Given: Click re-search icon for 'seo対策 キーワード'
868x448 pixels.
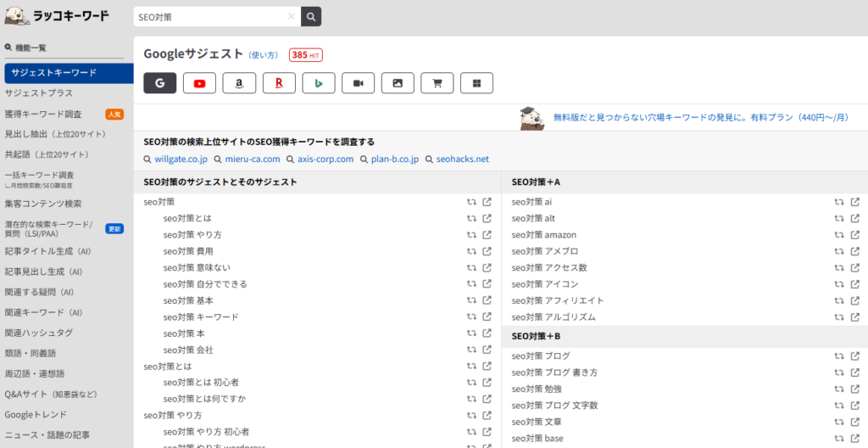Looking at the screenshot, I should (x=471, y=317).
